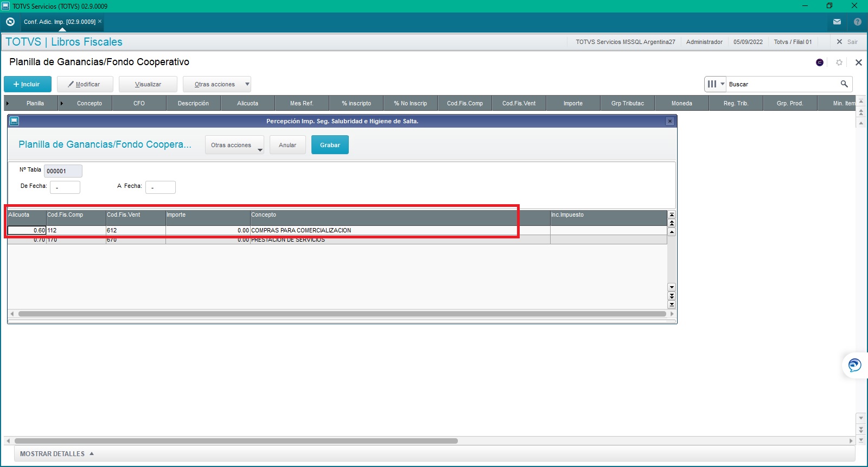Click the Moneda column header
Image resolution: width=868 pixels, height=467 pixels.
pos(682,103)
